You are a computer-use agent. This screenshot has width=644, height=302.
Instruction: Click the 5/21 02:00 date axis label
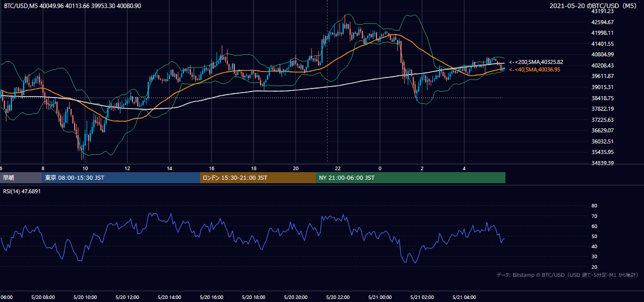[x=422, y=297]
